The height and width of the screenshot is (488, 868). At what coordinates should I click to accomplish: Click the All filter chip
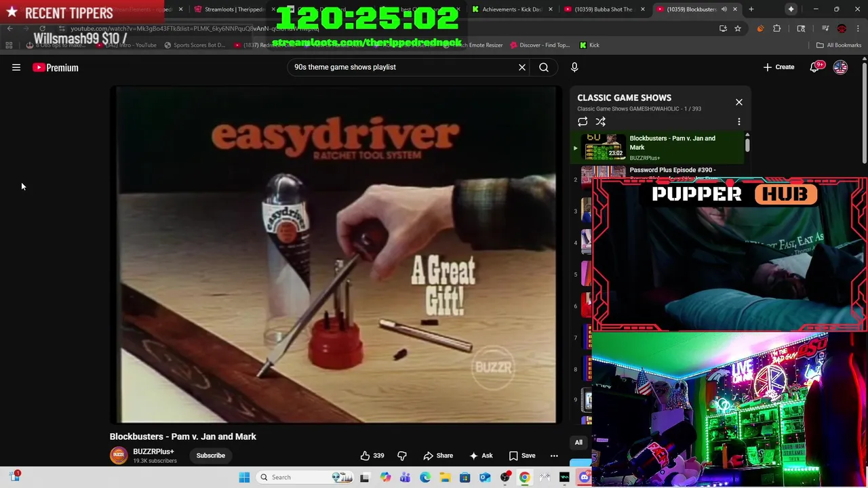(578, 443)
